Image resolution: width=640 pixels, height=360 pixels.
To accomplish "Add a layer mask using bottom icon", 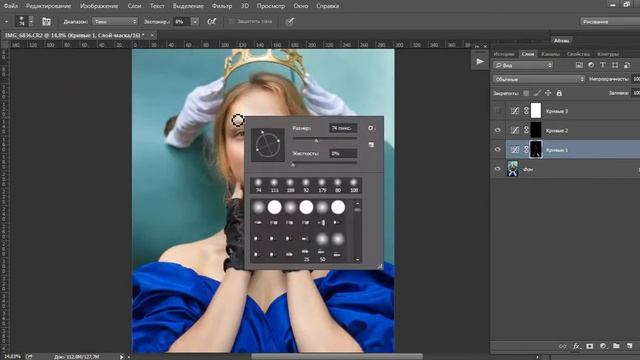I will pyautogui.click(x=590, y=346).
